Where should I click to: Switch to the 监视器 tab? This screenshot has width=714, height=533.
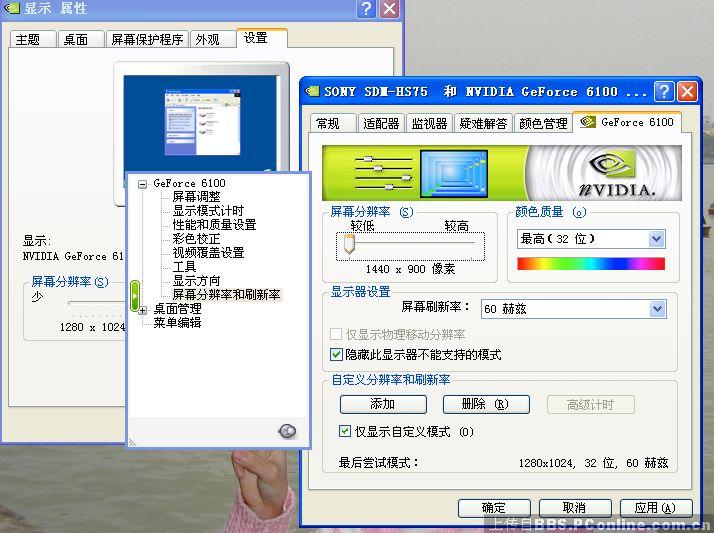429,123
